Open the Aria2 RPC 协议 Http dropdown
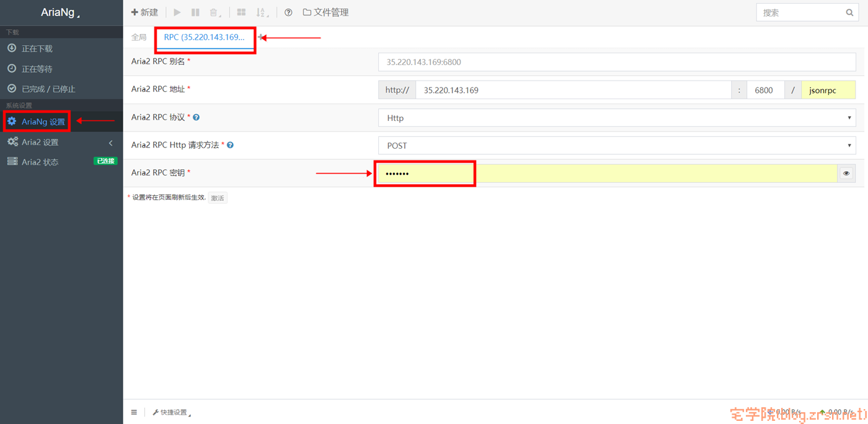 point(617,118)
